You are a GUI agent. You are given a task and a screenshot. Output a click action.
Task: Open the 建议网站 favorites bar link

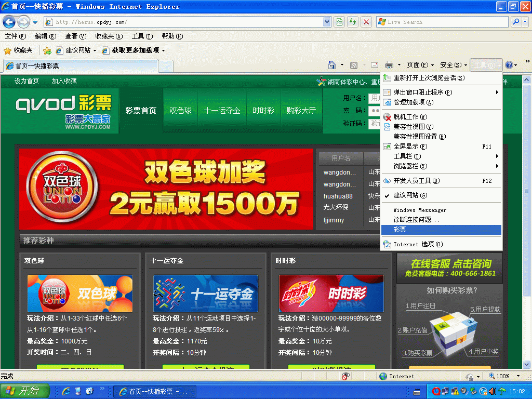[76, 50]
